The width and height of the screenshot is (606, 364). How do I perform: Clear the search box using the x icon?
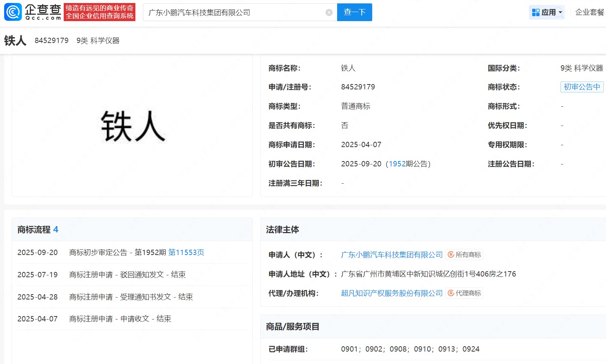click(x=328, y=12)
